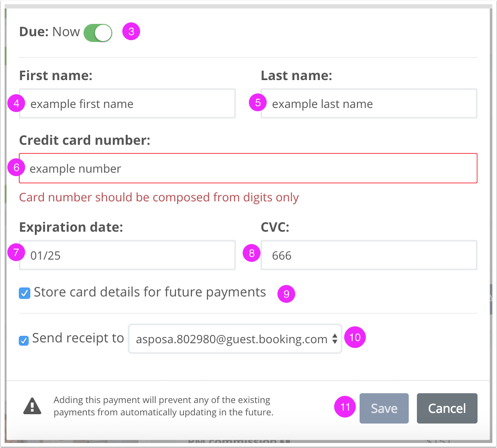
Task: Click the magenta annotation marker 3
Action: [x=131, y=31]
